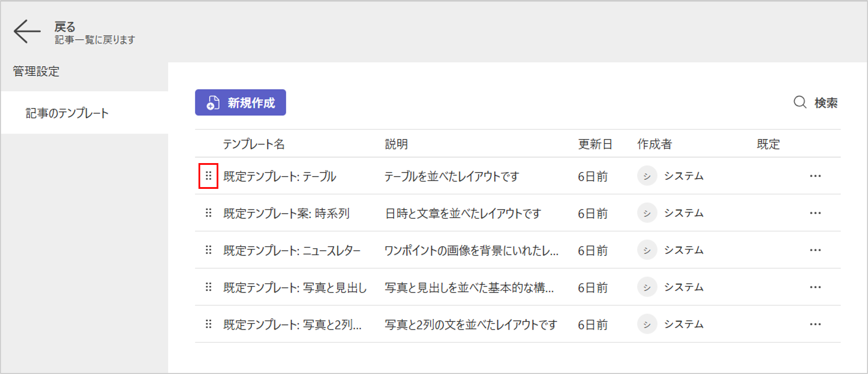Click the back arrow icon
Screen dimensions: 868x374
[27, 31]
